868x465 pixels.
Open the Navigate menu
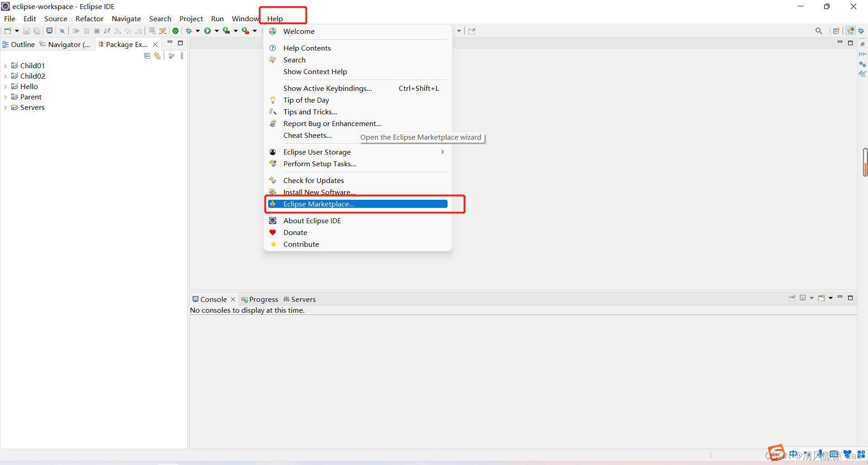pos(126,19)
